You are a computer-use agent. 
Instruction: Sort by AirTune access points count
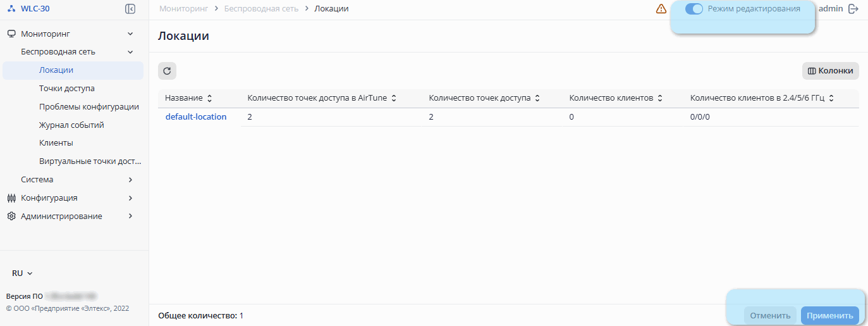tap(394, 99)
